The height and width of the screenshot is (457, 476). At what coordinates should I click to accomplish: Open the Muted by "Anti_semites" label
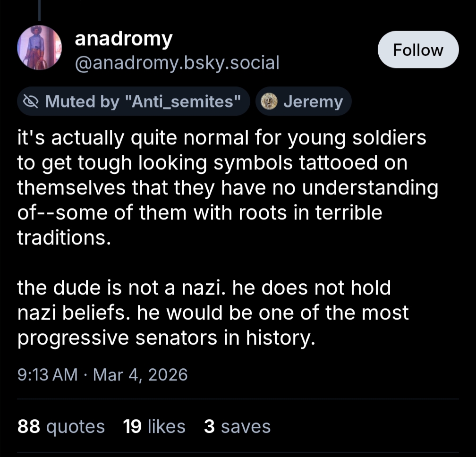click(x=133, y=102)
